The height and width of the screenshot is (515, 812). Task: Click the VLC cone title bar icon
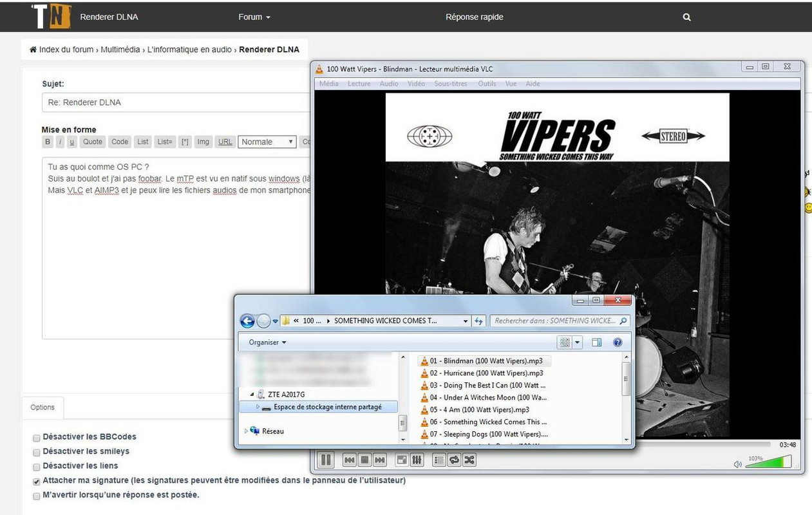(x=319, y=69)
